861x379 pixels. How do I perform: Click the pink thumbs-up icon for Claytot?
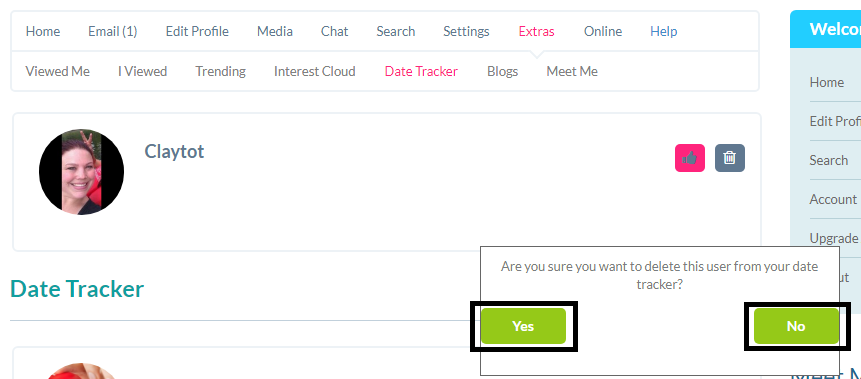point(689,158)
